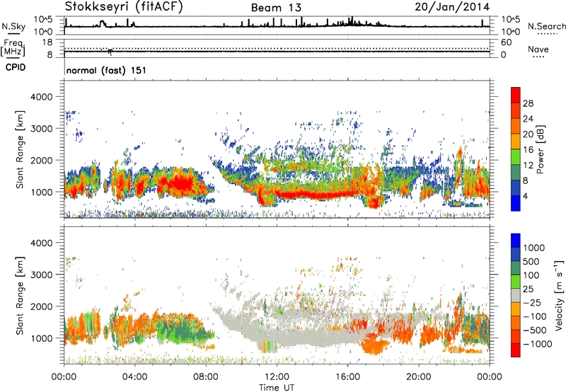Click the "N.Sky" legend label
This screenshot has width=566, height=392.
coord(13,26)
